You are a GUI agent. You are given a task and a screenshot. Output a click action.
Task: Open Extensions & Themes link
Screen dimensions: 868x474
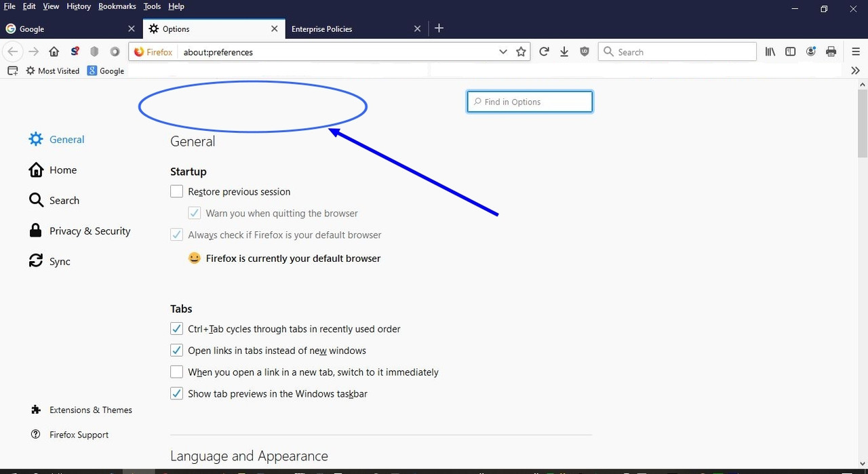point(81,410)
